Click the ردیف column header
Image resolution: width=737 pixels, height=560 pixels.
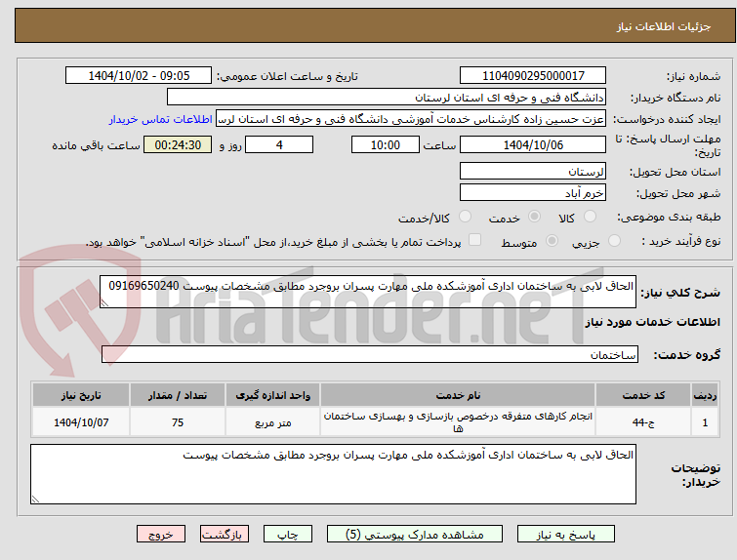coord(705,395)
